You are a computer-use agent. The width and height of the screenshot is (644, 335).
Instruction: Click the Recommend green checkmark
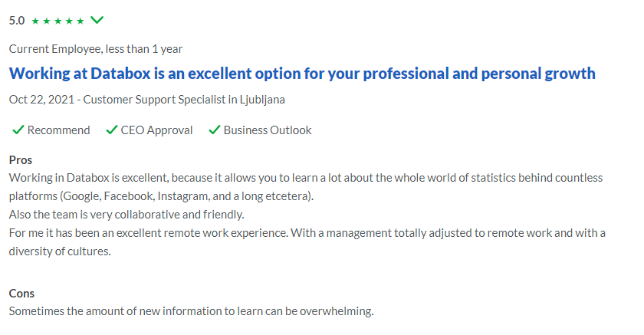click(x=18, y=130)
